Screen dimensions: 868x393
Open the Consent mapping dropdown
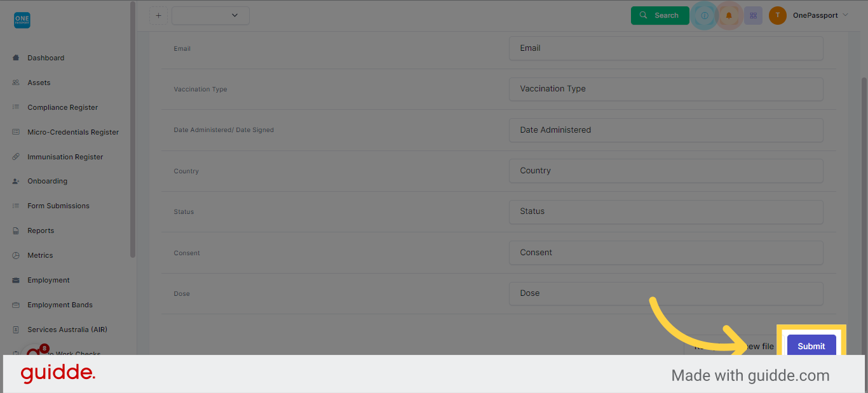click(x=666, y=253)
